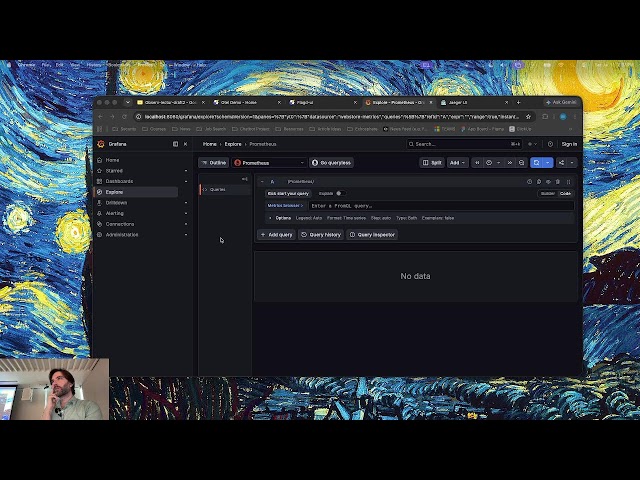Open the Add dropdown
The image size is (640, 480).
coord(457,163)
